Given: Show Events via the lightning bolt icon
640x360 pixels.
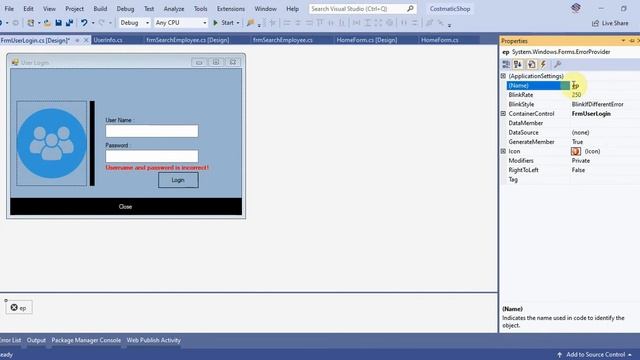Looking at the screenshot, I should coord(543,64).
